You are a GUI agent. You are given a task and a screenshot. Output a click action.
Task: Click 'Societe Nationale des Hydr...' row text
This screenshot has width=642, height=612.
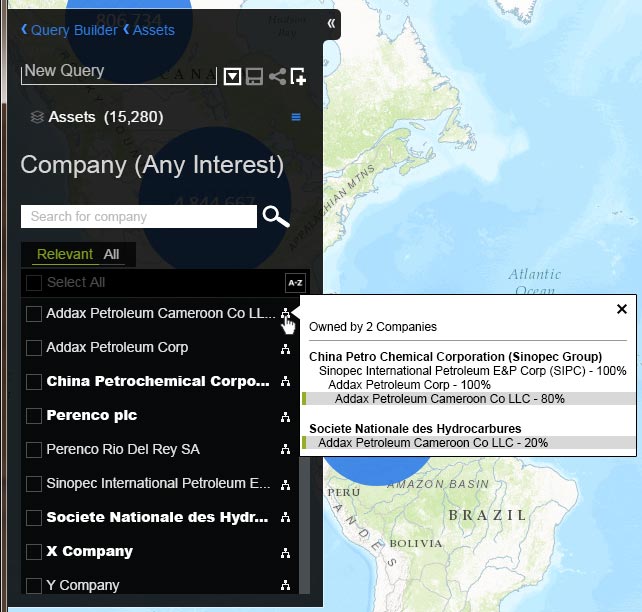coord(157,517)
